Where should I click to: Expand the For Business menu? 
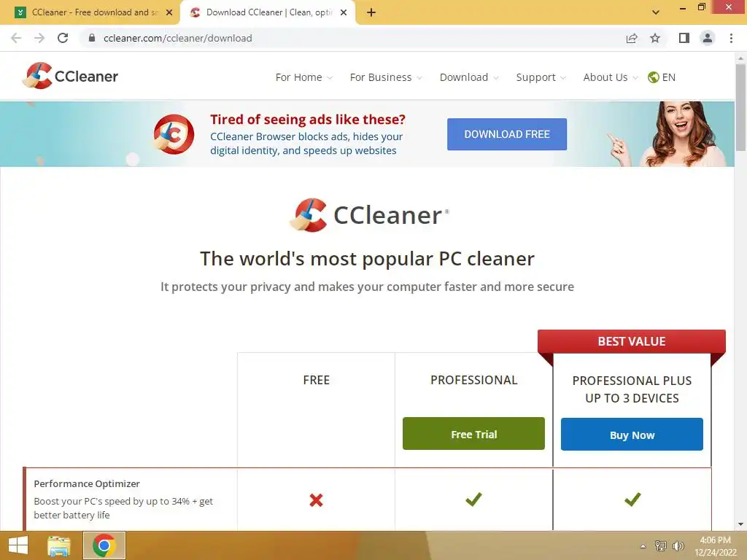click(x=386, y=77)
